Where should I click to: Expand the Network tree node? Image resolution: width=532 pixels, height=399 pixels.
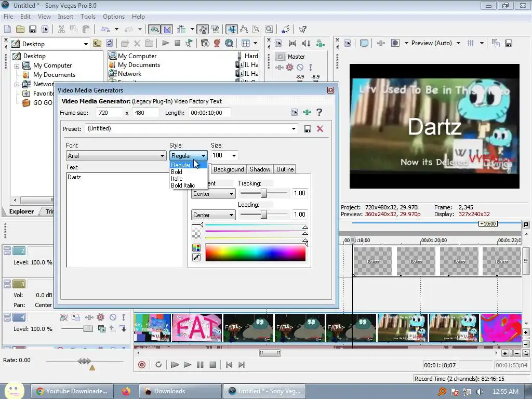click(x=17, y=85)
